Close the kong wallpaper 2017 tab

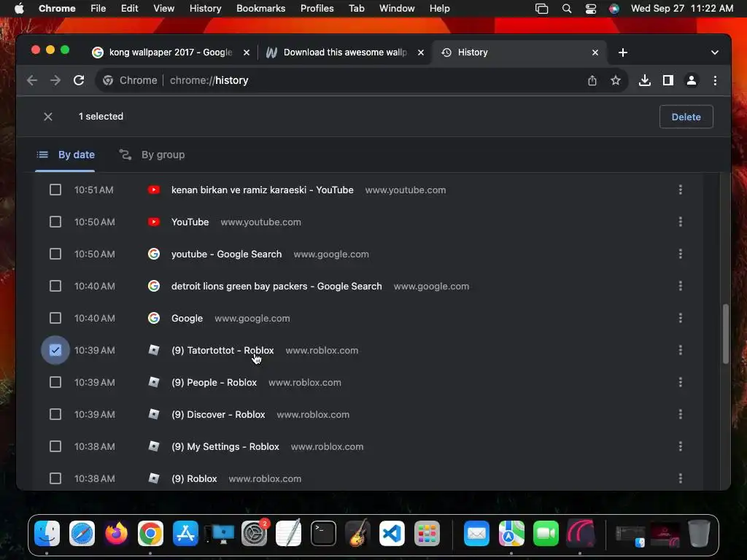click(x=247, y=52)
